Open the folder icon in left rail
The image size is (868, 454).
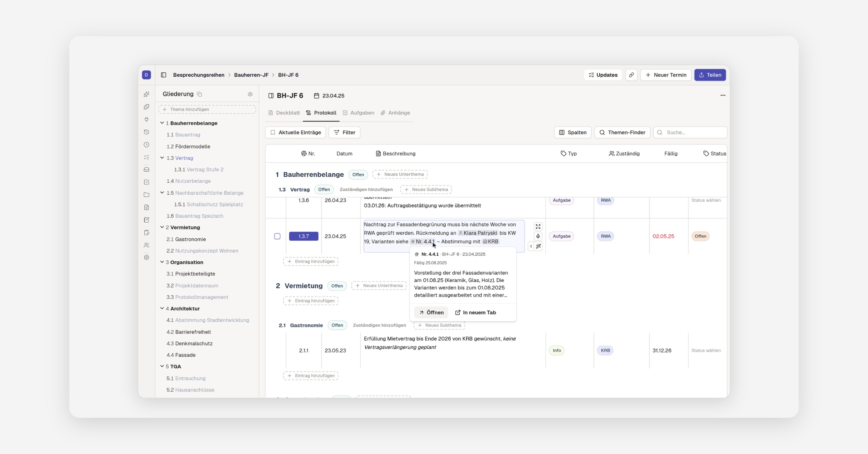146,195
